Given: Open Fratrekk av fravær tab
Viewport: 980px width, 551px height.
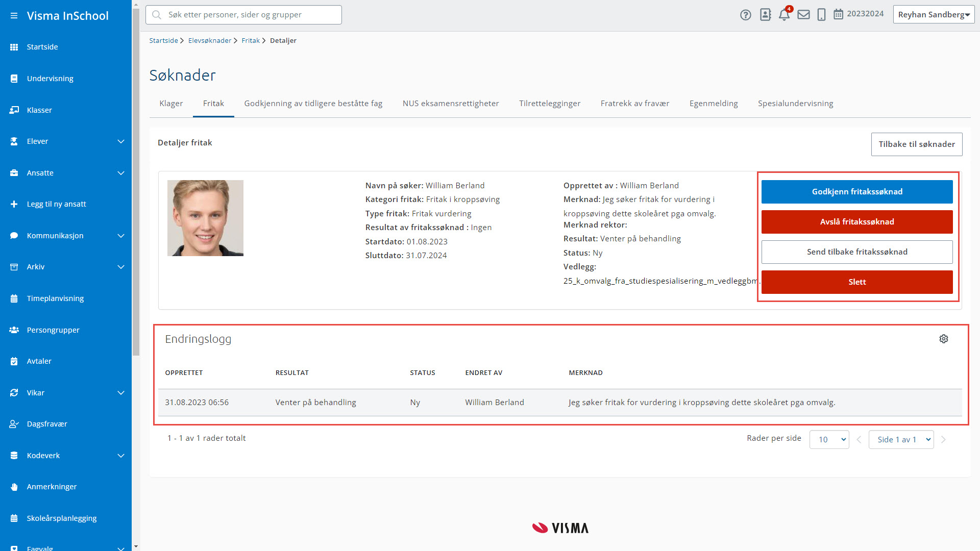Looking at the screenshot, I should click(635, 104).
